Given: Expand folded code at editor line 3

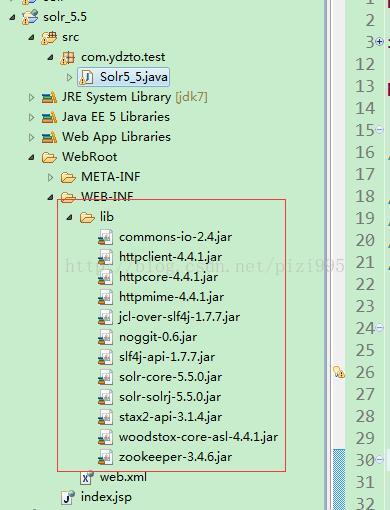Looking at the screenshot, I should (x=379, y=42).
